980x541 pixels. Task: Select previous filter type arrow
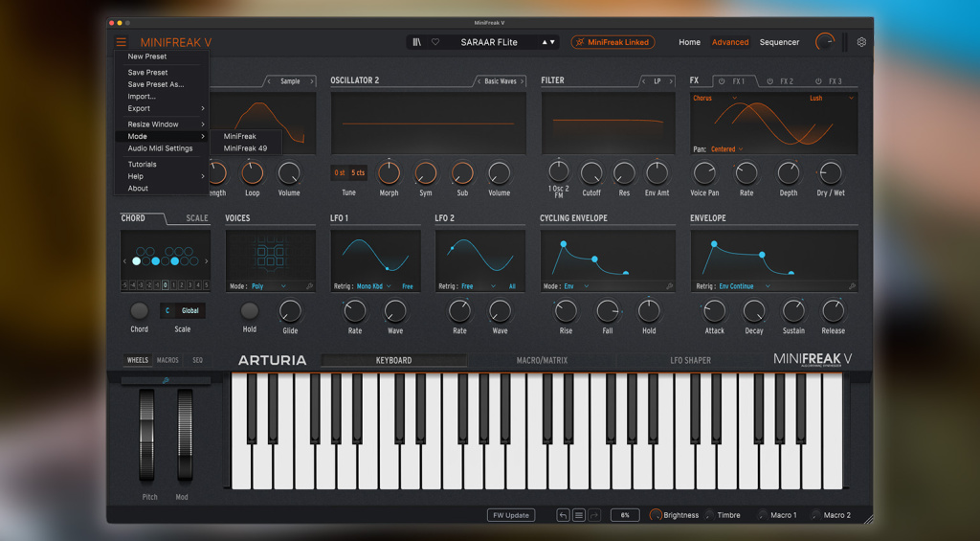click(643, 81)
